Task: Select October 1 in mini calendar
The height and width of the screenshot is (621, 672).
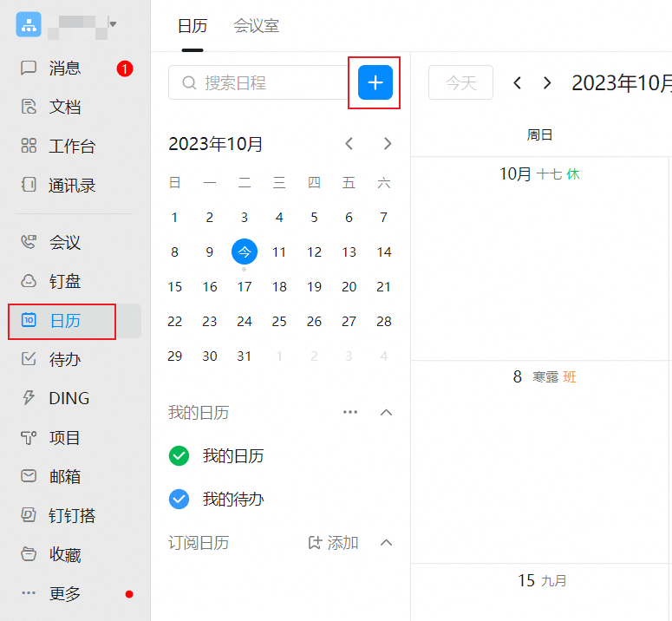Action: (x=174, y=218)
